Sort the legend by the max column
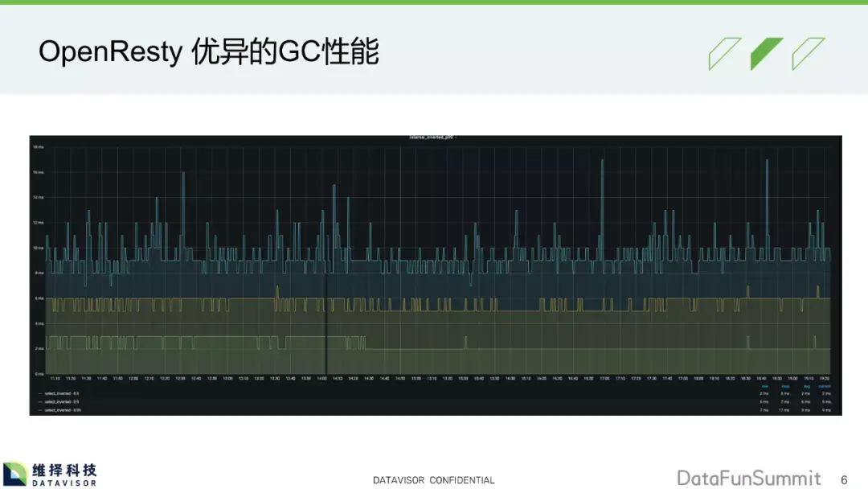Screen dimensions: 868x489 point(785,387)
